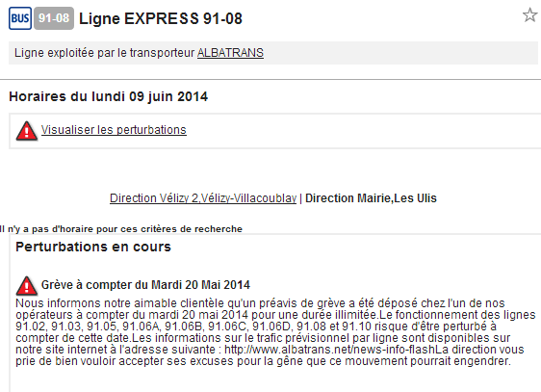The height and width of the screenshot is (392, 541).
Task: Click the blue BUS mode icon
Action: (x=20, y=18)
